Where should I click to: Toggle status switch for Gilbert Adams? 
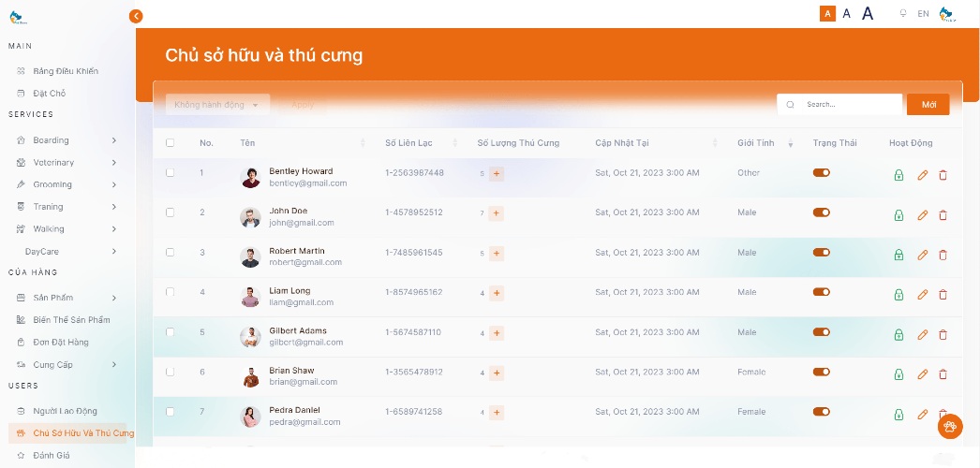click(822, 331)
